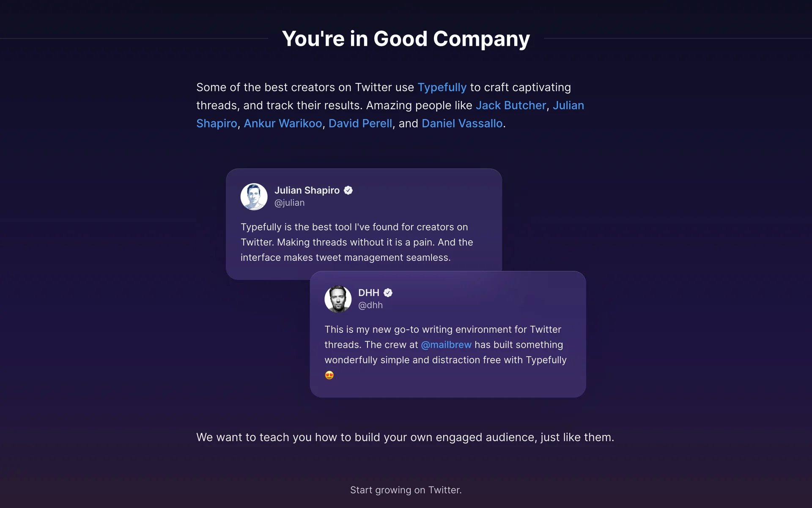The height and width of the screenshot is (508, 812).
Task: Open the Typefully link in intro paragraph
Action: pos(442,87)
